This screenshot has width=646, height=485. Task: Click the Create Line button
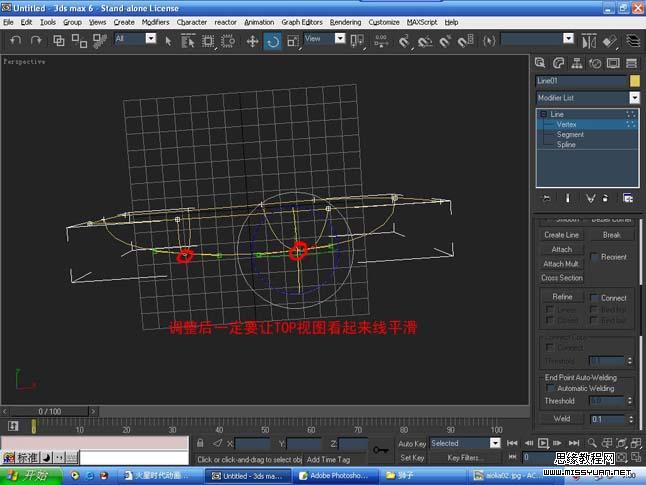point(561,235)
